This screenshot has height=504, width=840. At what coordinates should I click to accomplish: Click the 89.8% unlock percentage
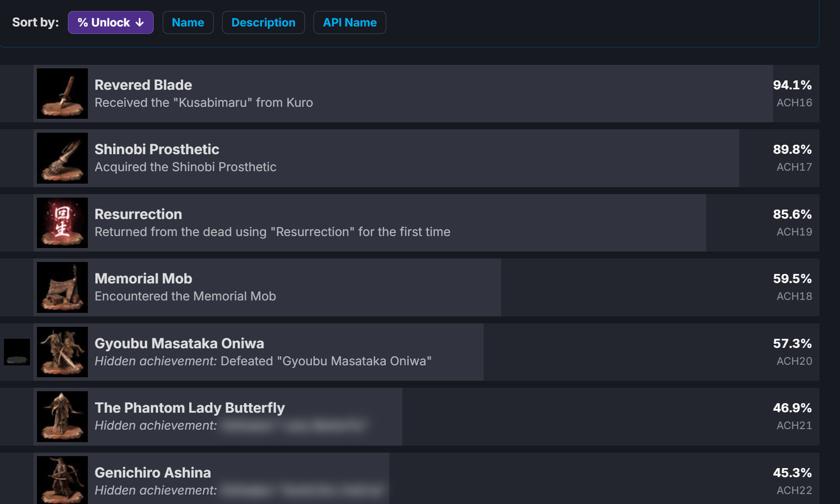tap(792, 149)
